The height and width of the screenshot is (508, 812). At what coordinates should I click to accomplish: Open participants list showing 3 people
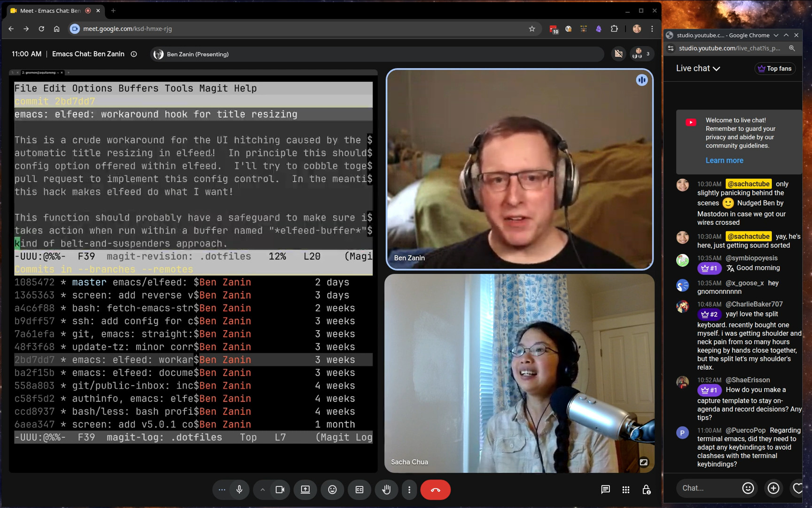641,54
